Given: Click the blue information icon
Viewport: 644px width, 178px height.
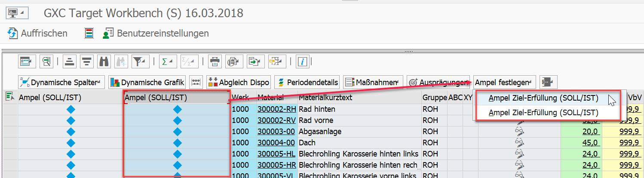Looking at the screenshot, I should [303, 61].
